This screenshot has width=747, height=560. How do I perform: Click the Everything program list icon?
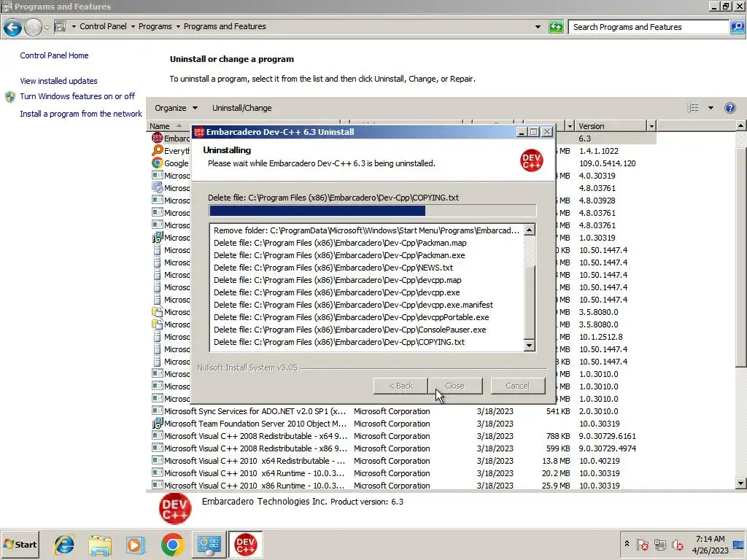pos(158,150)
